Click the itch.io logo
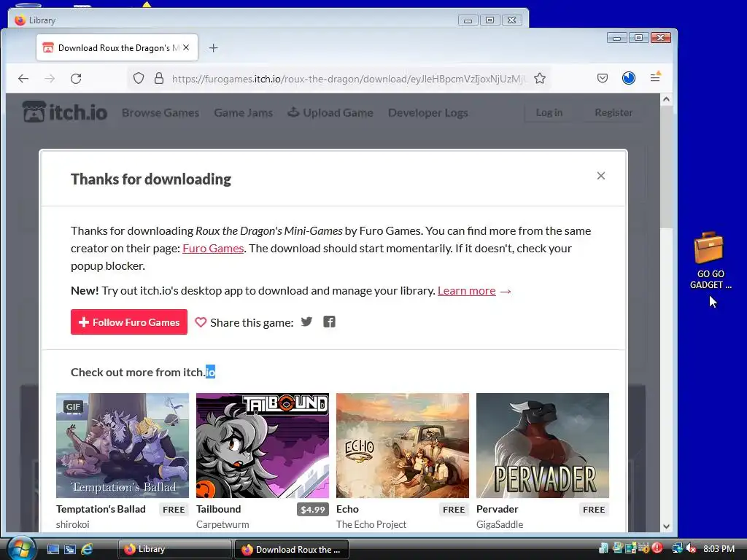This screenshot has height=560, width=747. coord(65,112)
